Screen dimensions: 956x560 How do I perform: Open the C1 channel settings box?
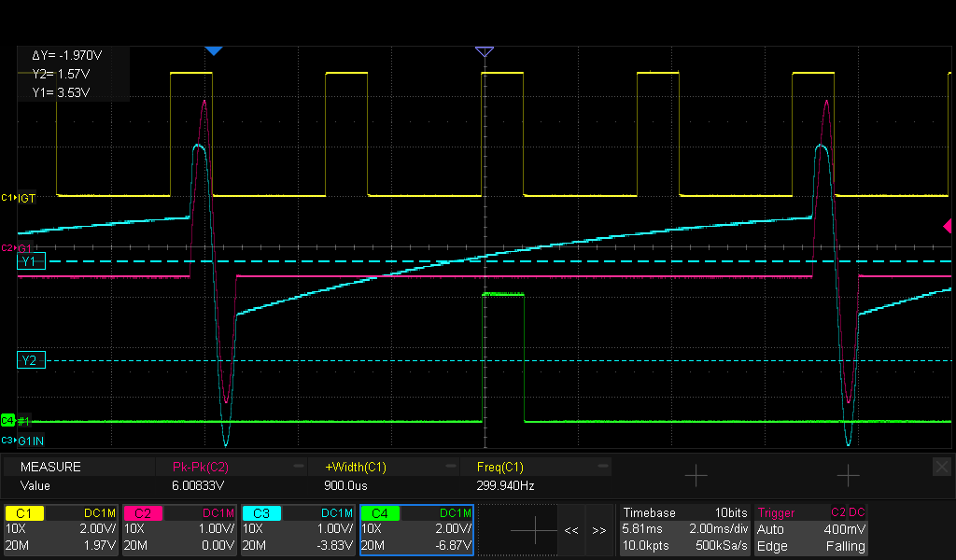point(62,529)
